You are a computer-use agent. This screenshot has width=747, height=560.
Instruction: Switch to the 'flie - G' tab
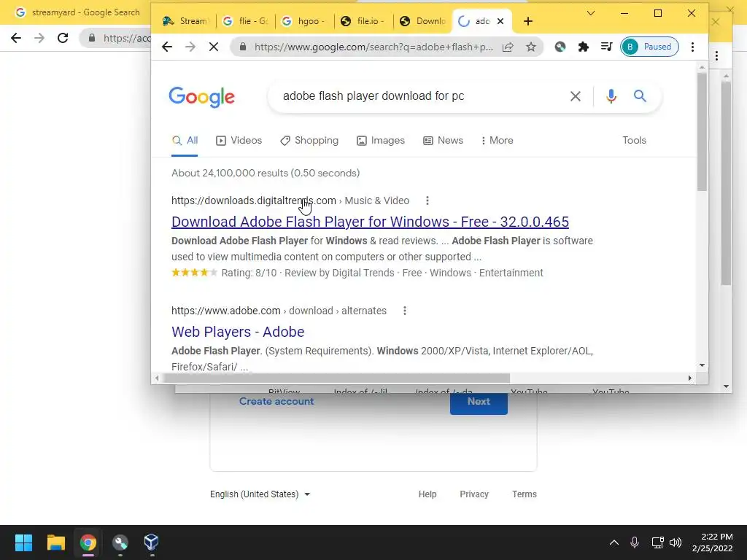247,21
